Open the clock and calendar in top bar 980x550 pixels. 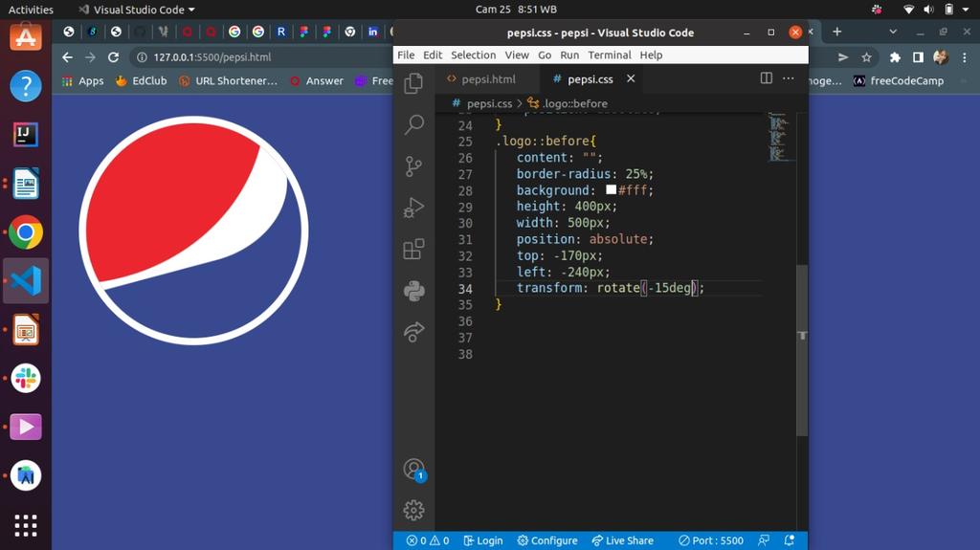516,10
